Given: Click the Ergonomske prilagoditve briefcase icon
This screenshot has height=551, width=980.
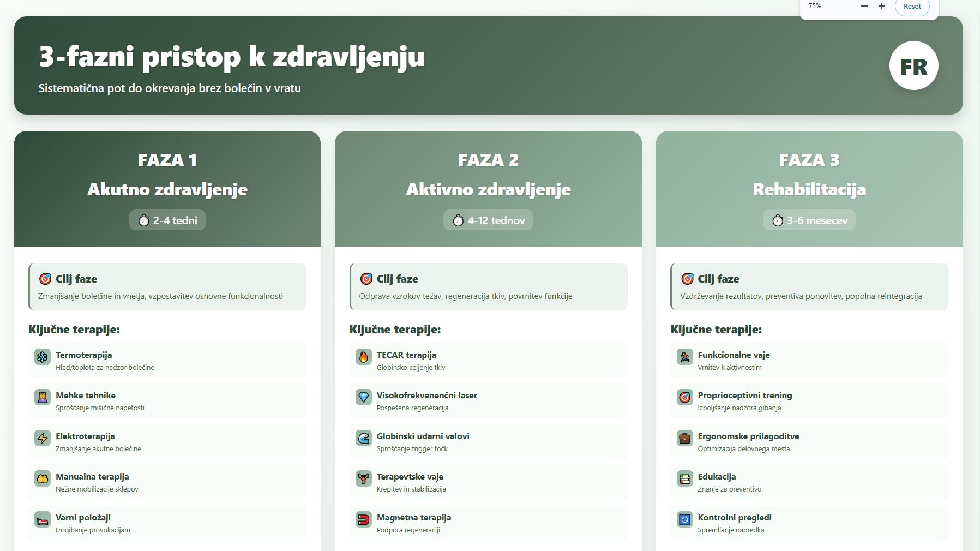Looking at the screenshot, I should 684,439.
